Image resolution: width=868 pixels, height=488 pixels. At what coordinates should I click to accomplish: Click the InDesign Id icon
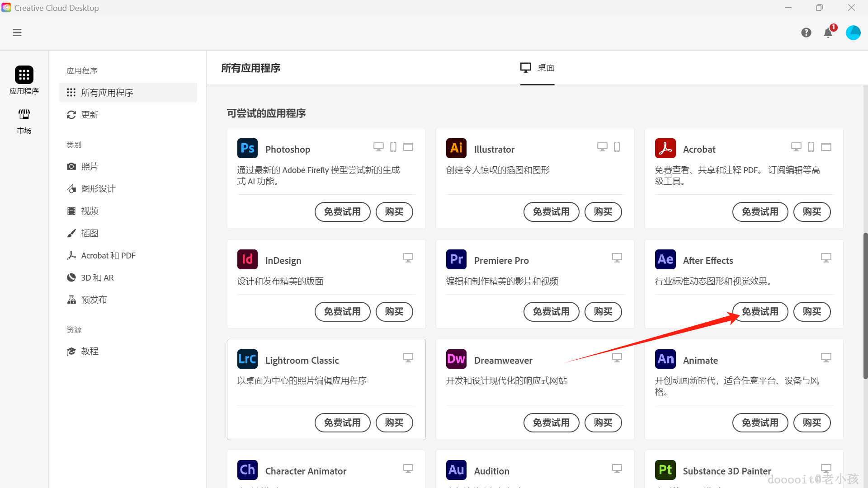tap(247, 259)
